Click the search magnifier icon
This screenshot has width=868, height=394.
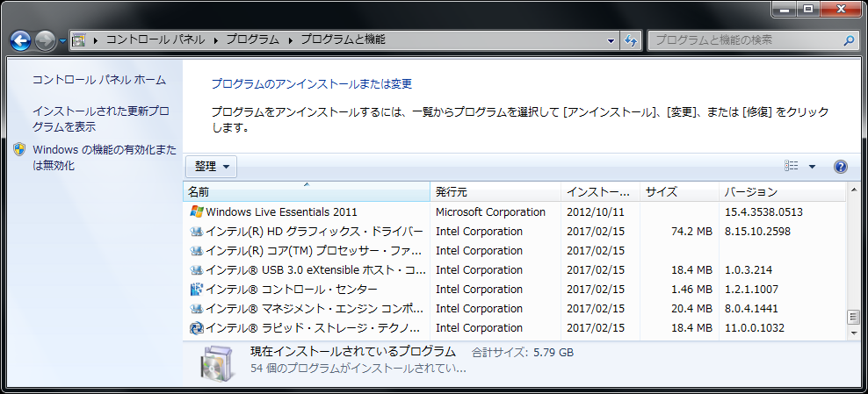(848, 40)
